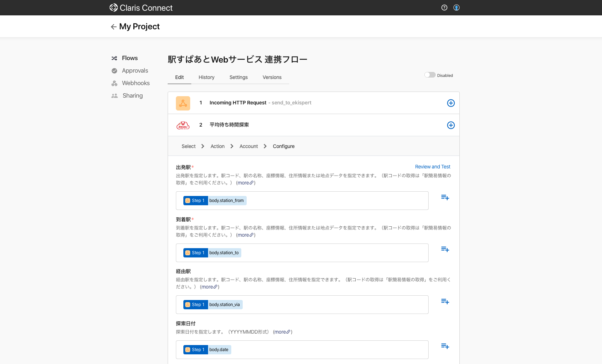Click the help question-mark icon
The width and height of the screenshot is (602, 364).
[444, 8]
